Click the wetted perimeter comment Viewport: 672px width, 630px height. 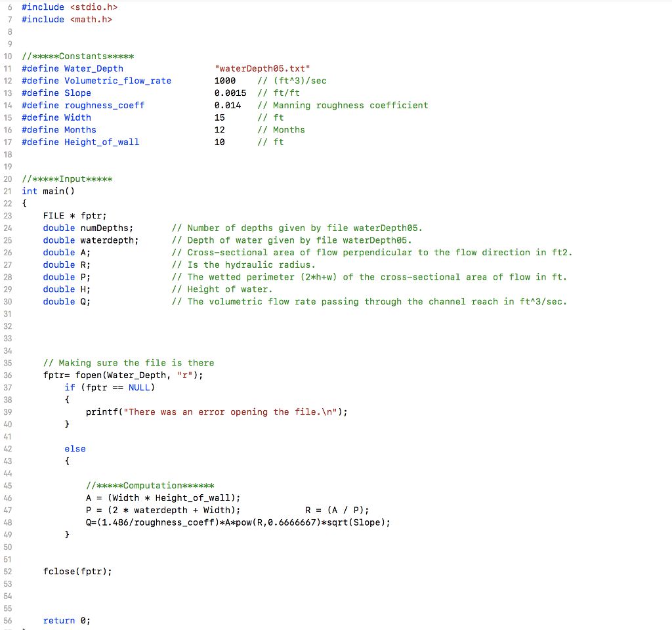369,278
